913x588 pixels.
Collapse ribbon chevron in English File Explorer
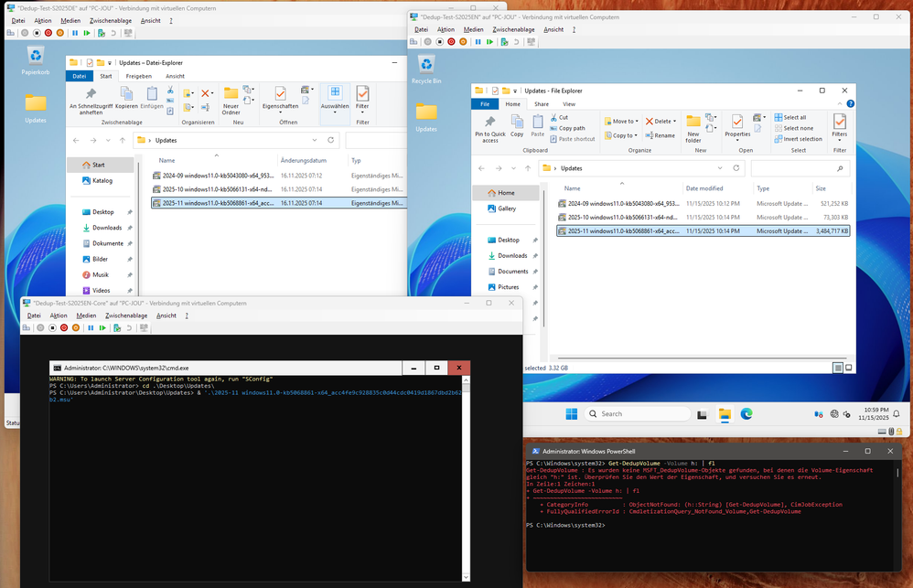[839, 104]
